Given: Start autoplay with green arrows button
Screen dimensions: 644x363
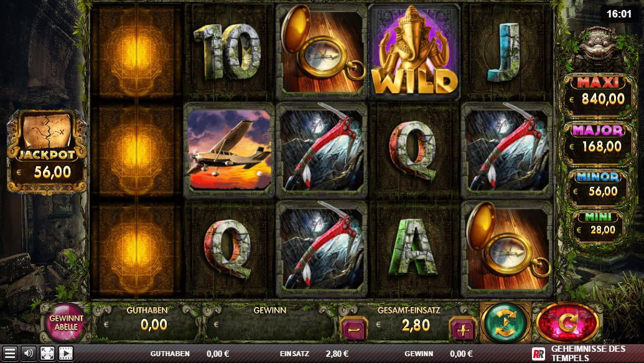Looking at the screenshot, I should point(506,323).
